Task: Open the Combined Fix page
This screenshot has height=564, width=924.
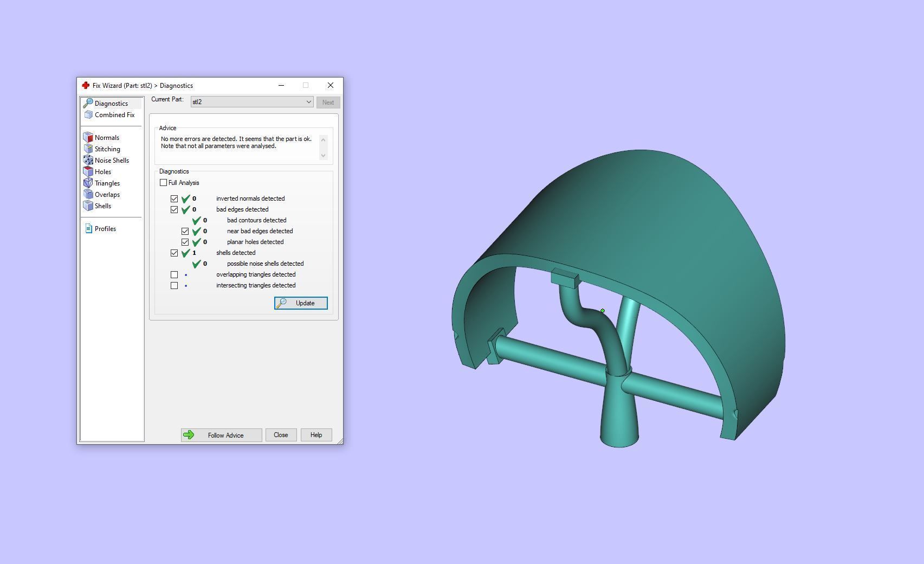Action: pyautogui.click(x=114, y=115)
